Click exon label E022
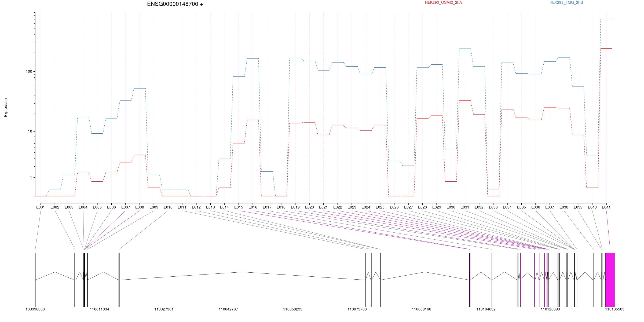Image resolution: width=644 pixels, height=322 pixels. tap(338, 207)
